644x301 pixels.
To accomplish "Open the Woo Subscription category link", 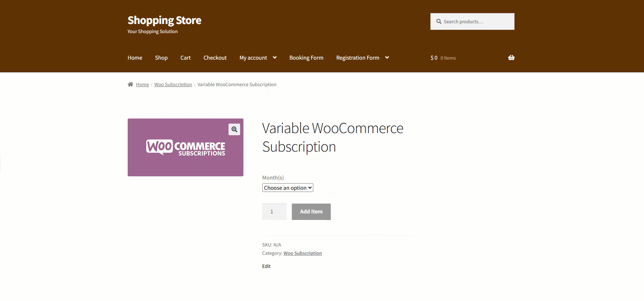I will click(x=303, y=253).
